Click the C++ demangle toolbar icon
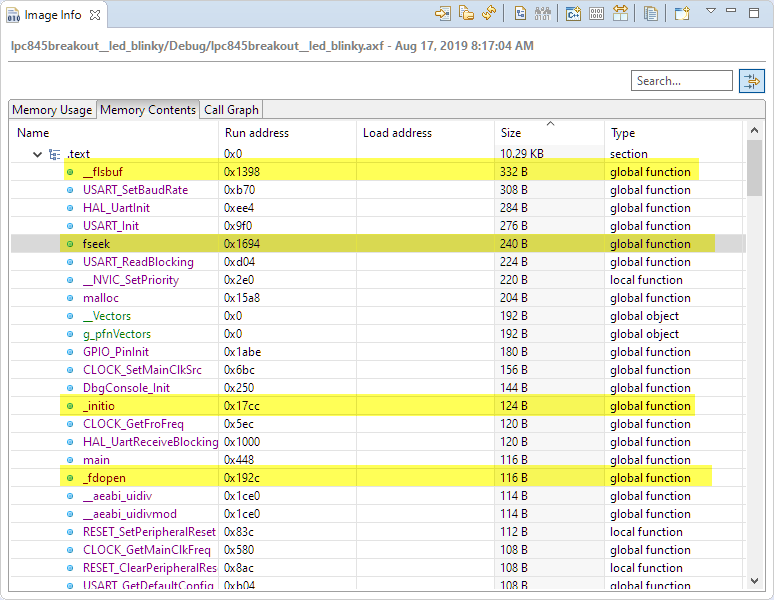This screenshot has height=600, width=774. pyautogui.click(x=573, y=13)
